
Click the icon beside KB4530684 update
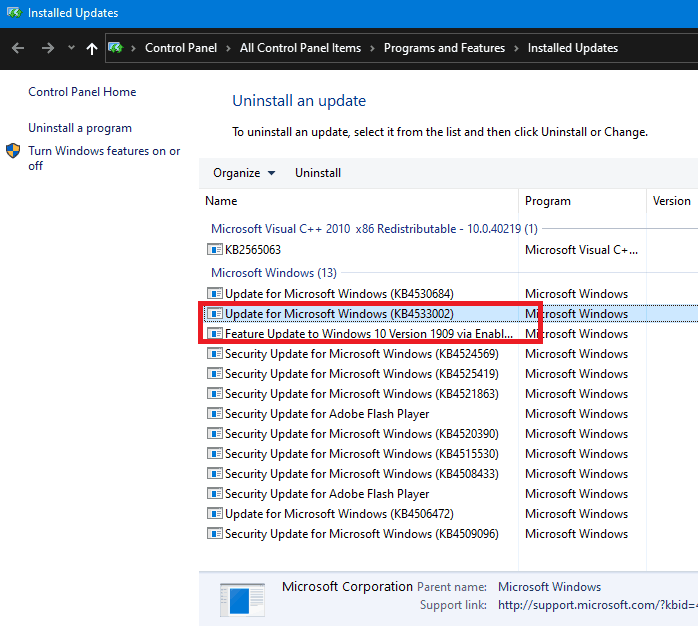(215, 293)
